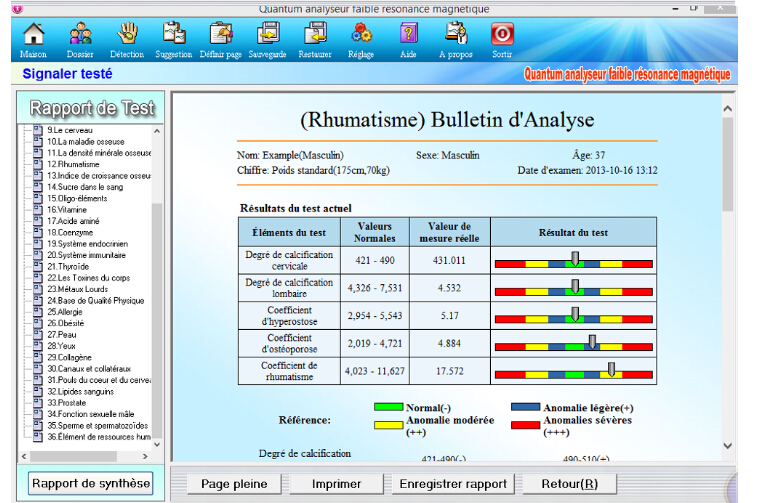The image size is (758, 503).
Task: Open 24.Base de Qualité Physique report
Action: pyautogui.click(x=96, y=301)
